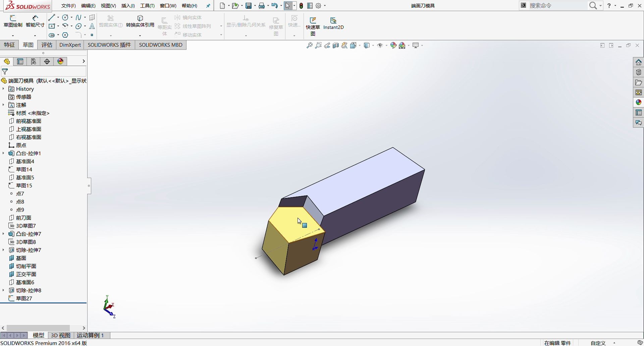Image resolution: width=644 pixels, height=346 pixels.
Task: Expand the 凸台-拉伸1 feature node
Action: (x=3, y=153)
